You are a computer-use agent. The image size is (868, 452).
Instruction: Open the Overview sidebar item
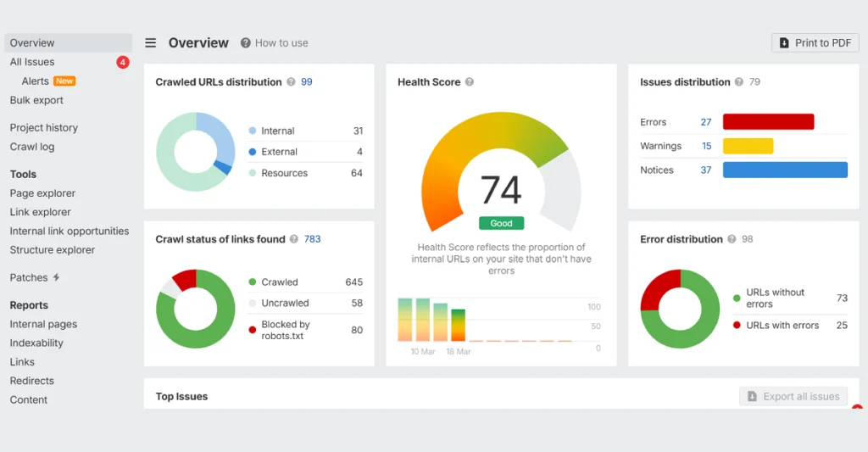pyautogui.click(x=68, y=42)
